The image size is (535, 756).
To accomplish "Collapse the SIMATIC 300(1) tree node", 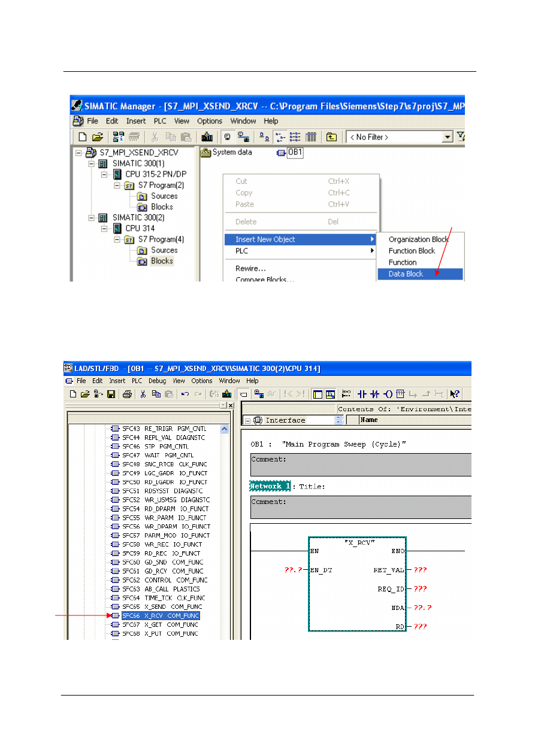I will (x=92, y=163).
